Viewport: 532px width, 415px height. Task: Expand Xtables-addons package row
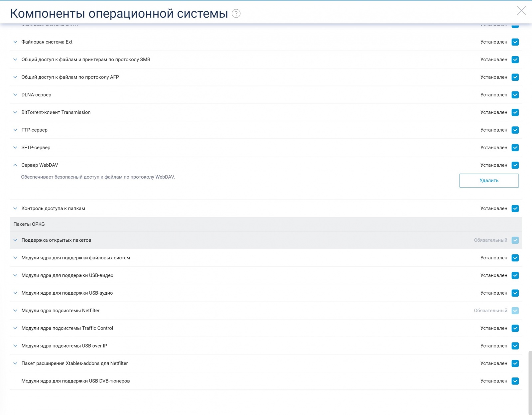[x=15, y=363]
